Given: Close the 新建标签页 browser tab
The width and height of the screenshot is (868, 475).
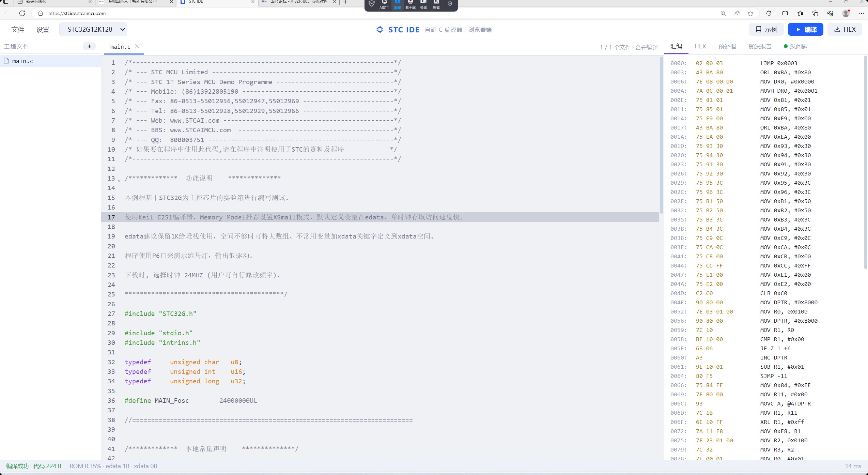Looking at the screenshot, I should pos(90,2).
